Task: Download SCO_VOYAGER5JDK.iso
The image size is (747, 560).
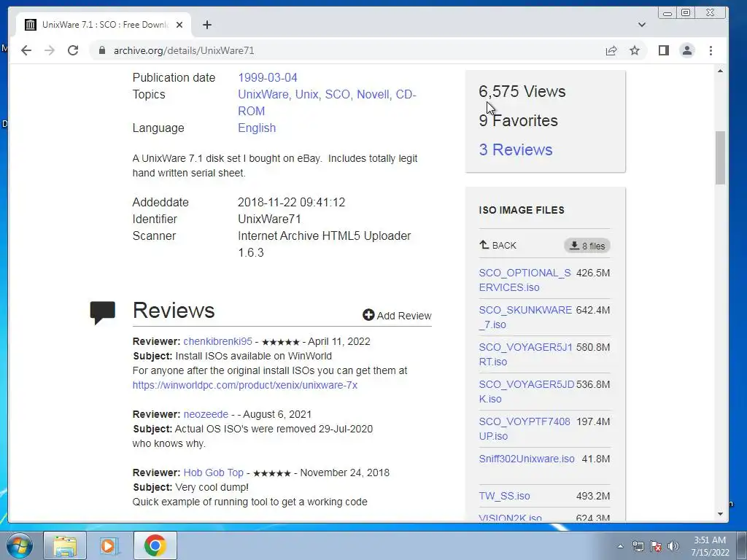Action: coord(527,392)
